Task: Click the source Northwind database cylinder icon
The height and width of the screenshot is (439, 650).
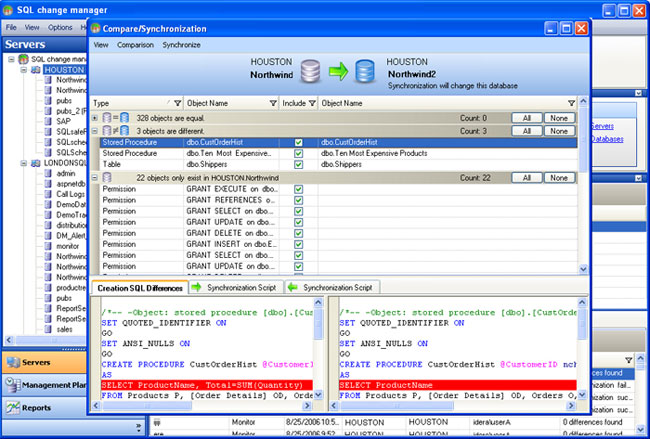Action: [310, 71]
